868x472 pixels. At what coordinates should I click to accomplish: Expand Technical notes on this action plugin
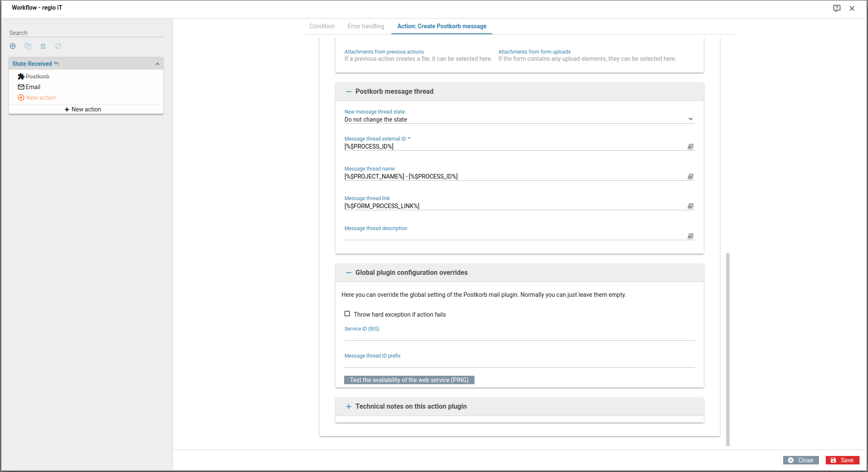[x=349, y=406]
